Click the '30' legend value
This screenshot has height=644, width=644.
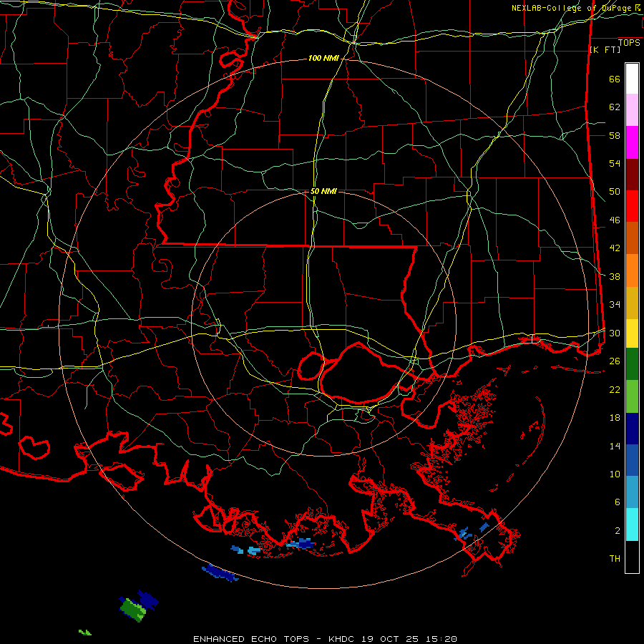(615, 333)
